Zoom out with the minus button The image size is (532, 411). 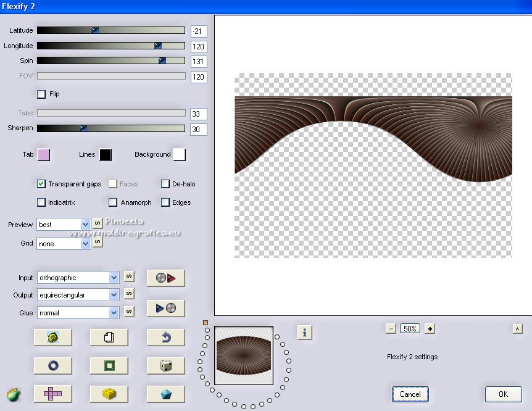pos(391,328)
